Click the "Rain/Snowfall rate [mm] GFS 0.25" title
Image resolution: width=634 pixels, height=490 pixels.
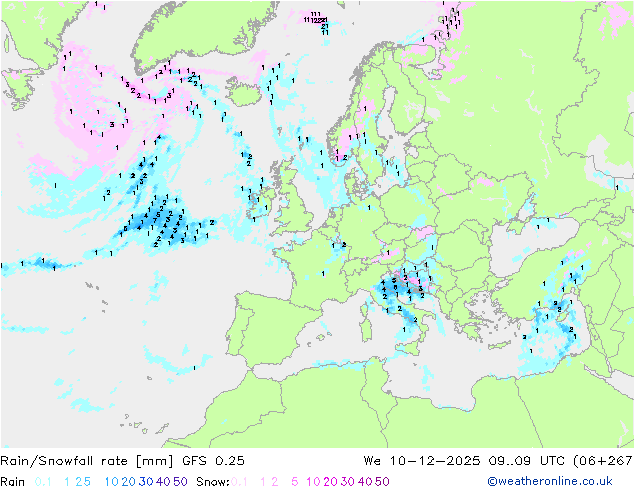coord(122,461)
